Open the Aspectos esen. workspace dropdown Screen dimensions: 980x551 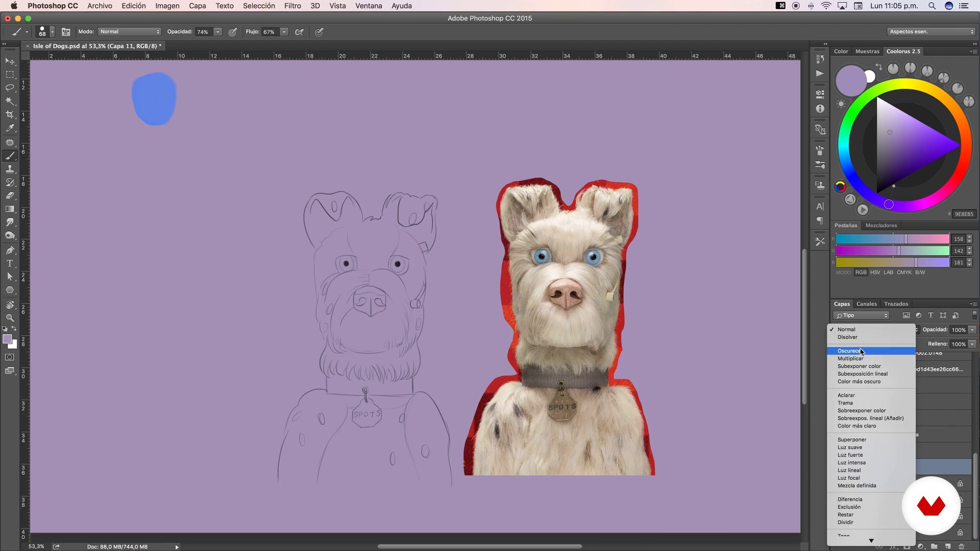click(932, 32)
